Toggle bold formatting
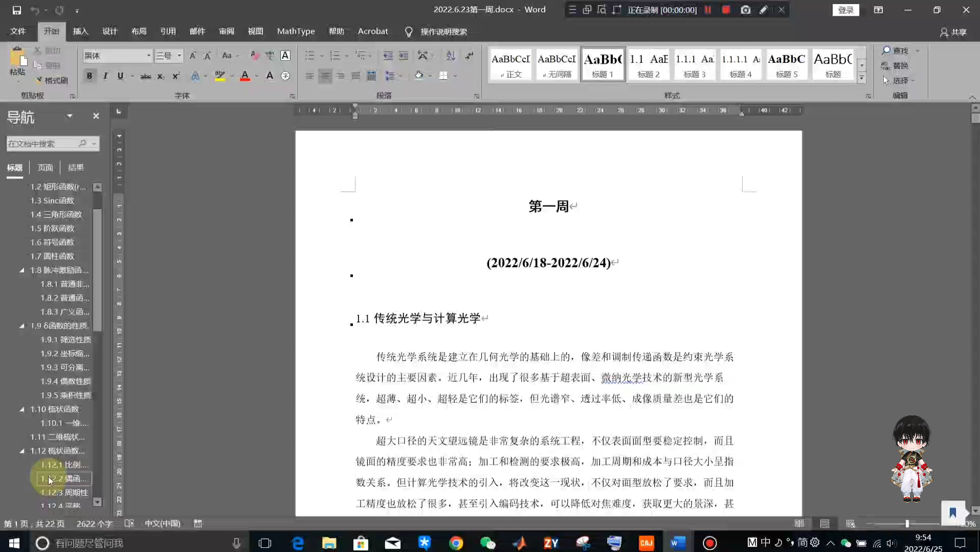Image resolution: width=980 pixels, height=552 pixels. (89, 76)
